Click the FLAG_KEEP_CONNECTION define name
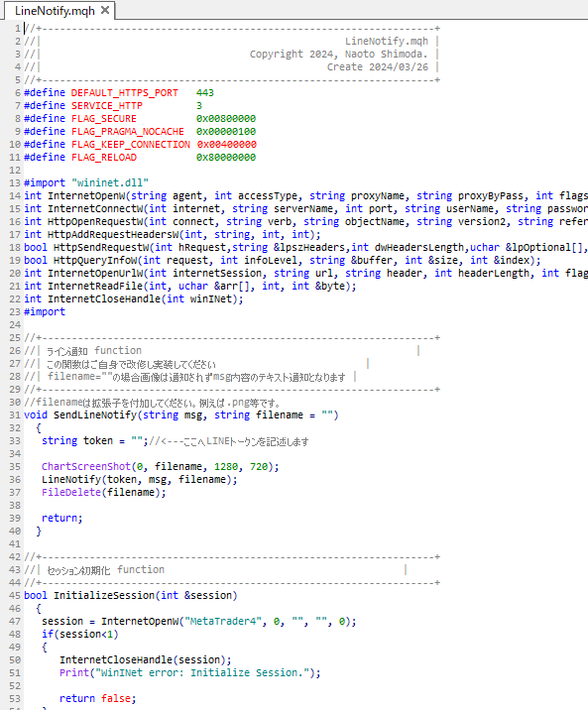This screenshot has width=588, height=710. tap(130, 145)
